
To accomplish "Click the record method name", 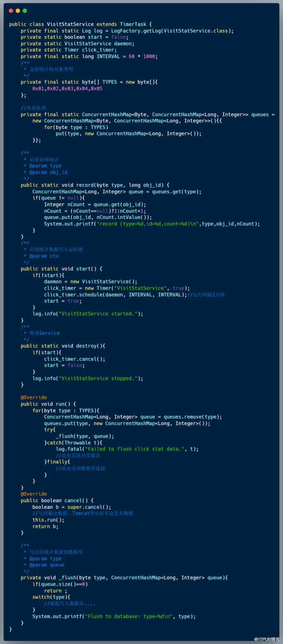I will coord(85,185).
